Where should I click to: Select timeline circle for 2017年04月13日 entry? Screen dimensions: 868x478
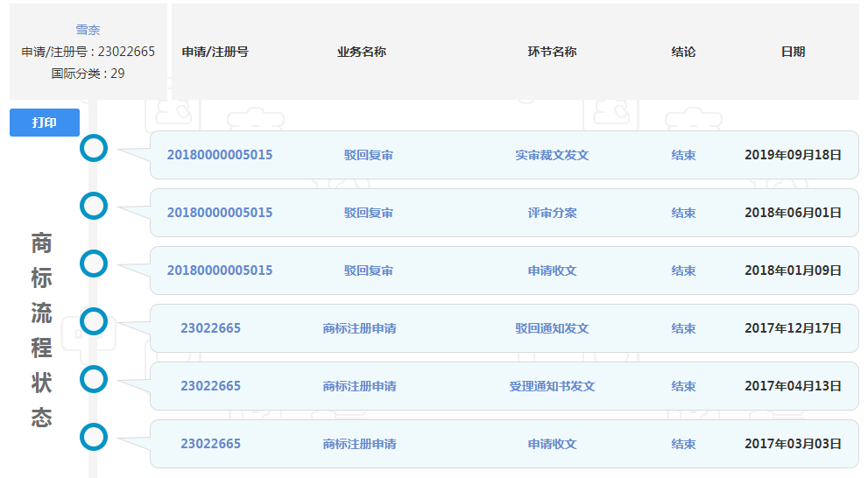click(x=93, y=379)
